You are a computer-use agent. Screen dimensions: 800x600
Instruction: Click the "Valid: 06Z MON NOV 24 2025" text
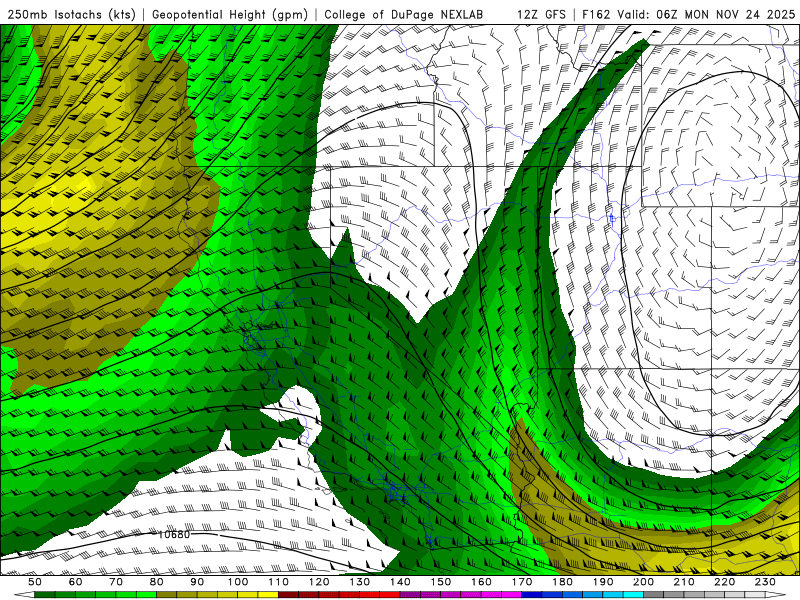[x=706, y=14]
